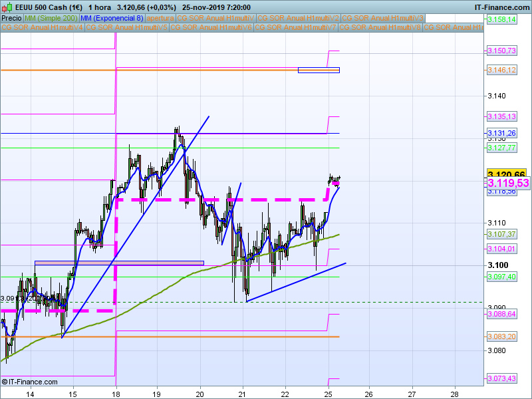Select the CG SOR Anual H1multiV6 label
Screen dimensions: 532x399
coord(211,27)
